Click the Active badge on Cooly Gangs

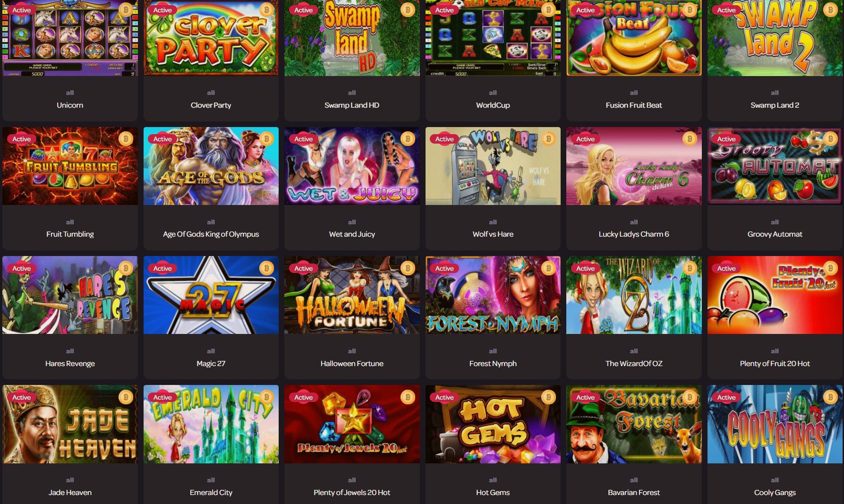[x=726, y=397]
